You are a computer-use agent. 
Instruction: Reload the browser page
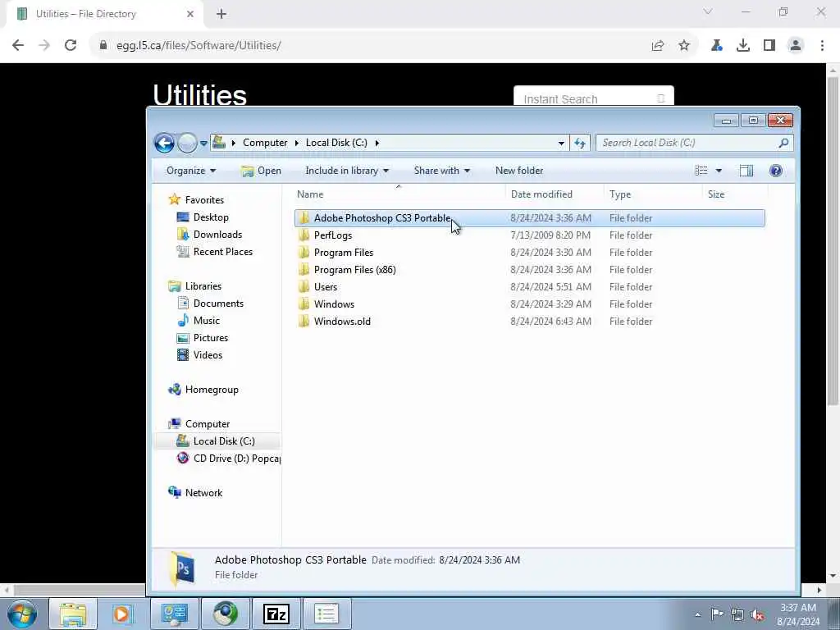71,46
